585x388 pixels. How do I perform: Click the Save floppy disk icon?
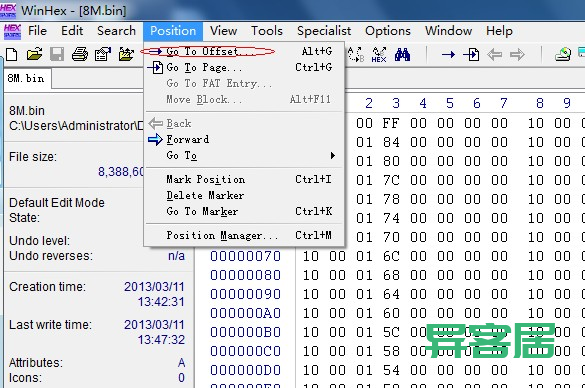(x=57, y=54)
